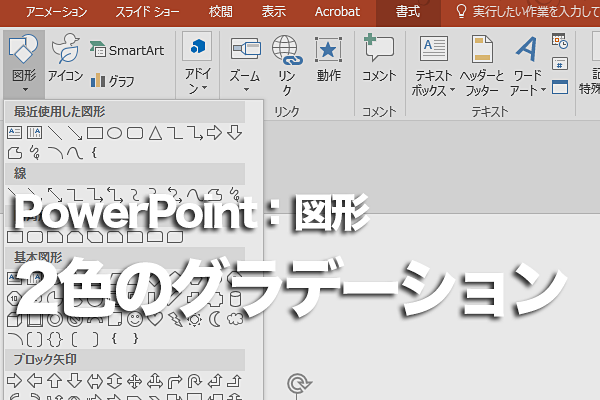600x400 pixels.
Task: Pick the line arrow in recently used shapes
Action: (x=75, y=133)
